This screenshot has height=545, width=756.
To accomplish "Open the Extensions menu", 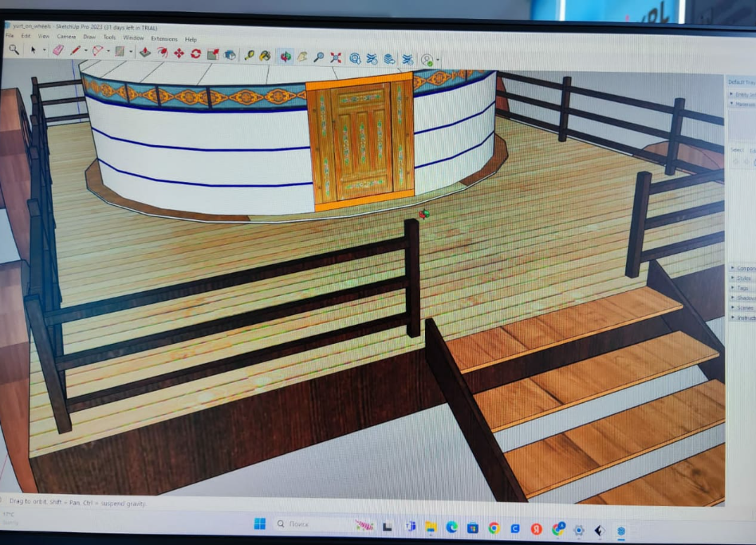I will (164, 38).
